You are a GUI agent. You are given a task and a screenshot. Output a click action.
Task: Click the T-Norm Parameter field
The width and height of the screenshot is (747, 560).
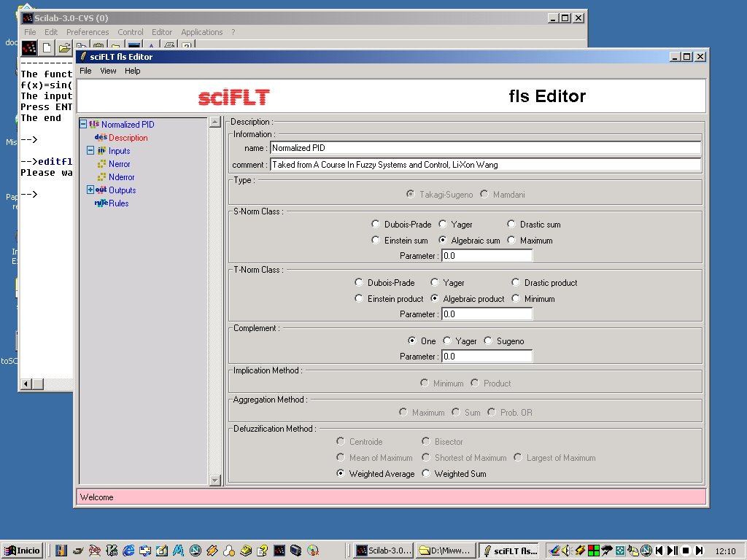[487, 314]
